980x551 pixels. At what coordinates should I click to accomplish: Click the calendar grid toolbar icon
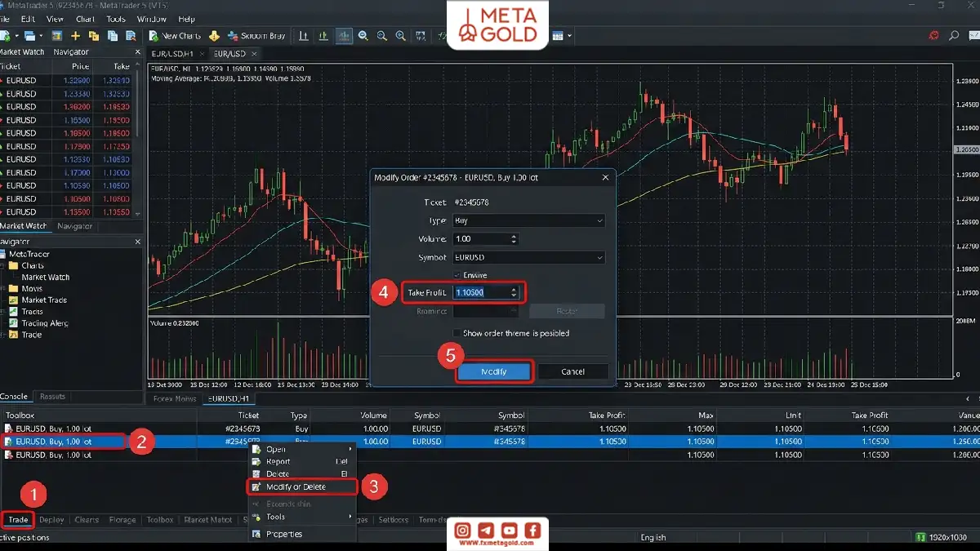click(x=558, y=36)
